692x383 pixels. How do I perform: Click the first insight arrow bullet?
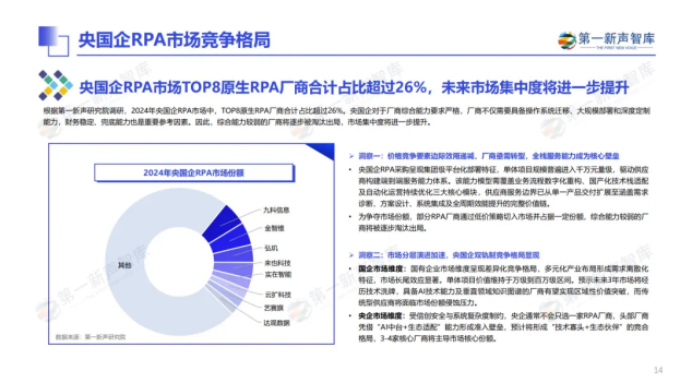(351, 156)
